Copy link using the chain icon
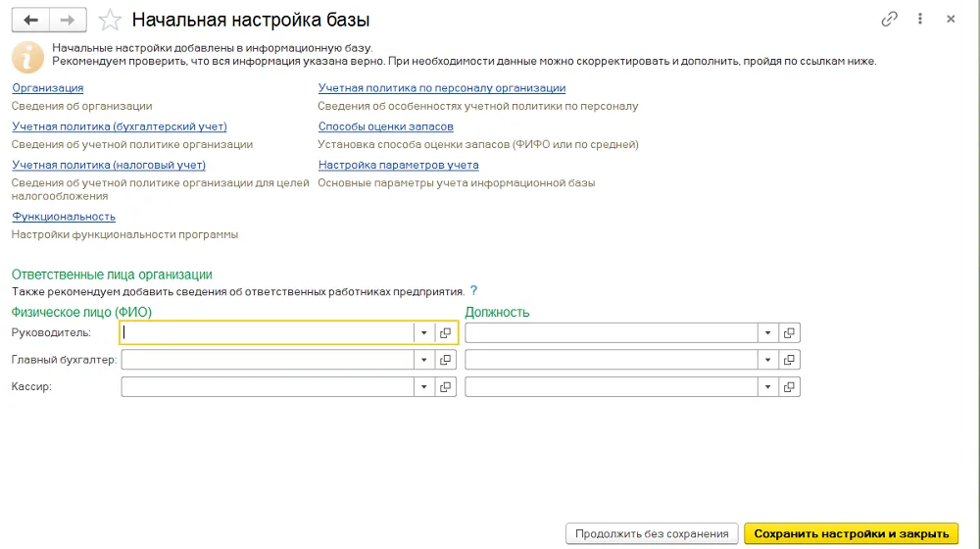The width and height of the screenshot is (980, 549). click(x=889, y=20)
